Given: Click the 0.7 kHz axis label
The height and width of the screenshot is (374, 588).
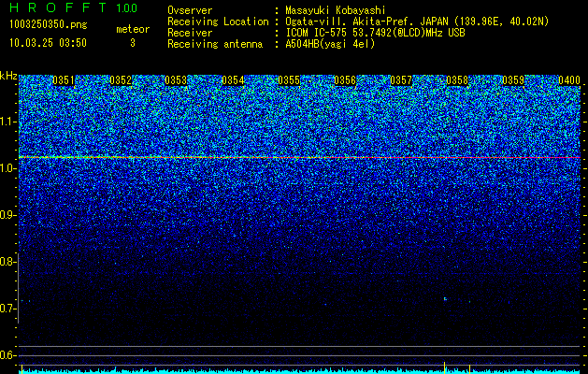Looking at the screenshot, I should click(x=7, y=309).
